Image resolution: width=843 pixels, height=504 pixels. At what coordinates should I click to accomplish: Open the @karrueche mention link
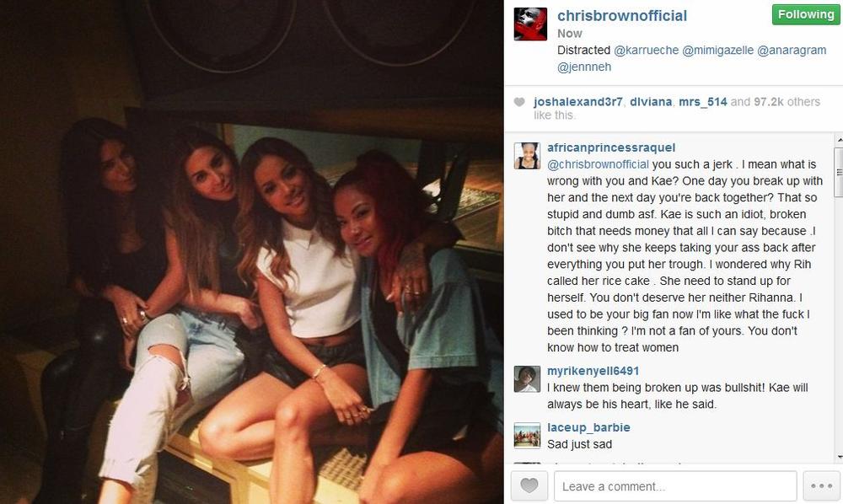(x=646, y=50)
